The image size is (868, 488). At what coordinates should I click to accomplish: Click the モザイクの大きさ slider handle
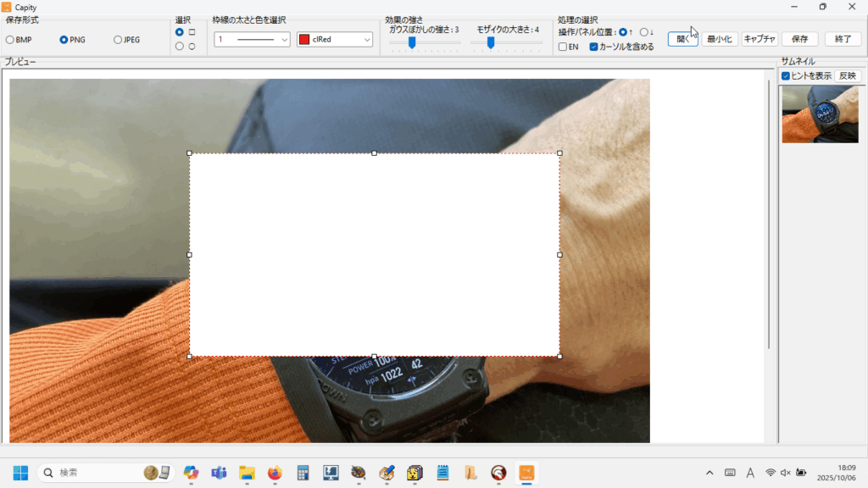click(491, 42)
